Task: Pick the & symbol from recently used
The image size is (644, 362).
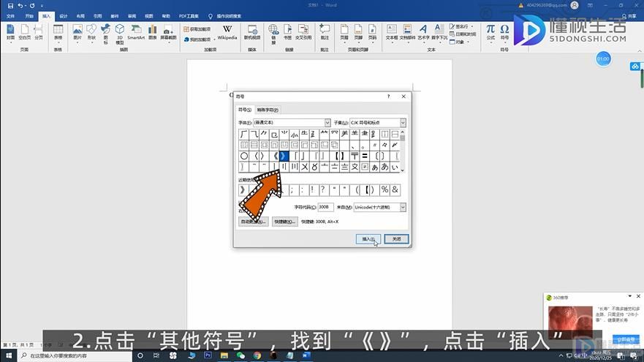Action: pos(395,189)
